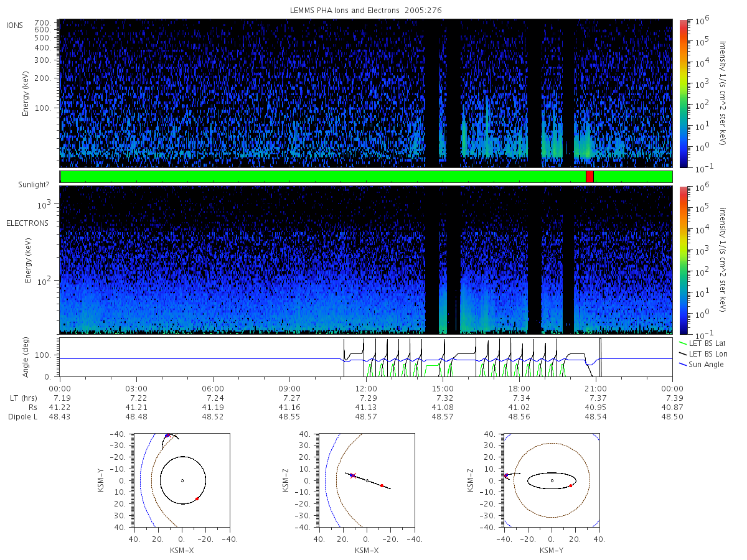Click the black LET BS Lon legend line
Viewport: 747px width, 560px height.
(x=683, y=353)
